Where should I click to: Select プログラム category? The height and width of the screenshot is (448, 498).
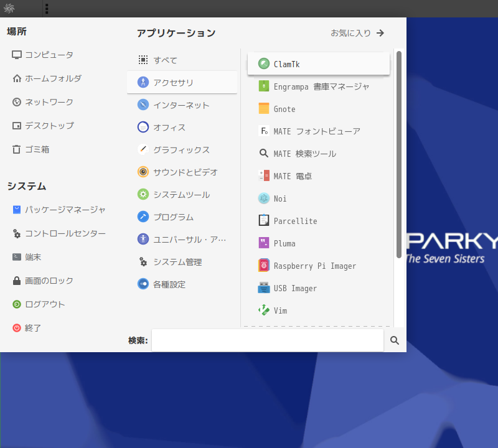coord(182,217)
